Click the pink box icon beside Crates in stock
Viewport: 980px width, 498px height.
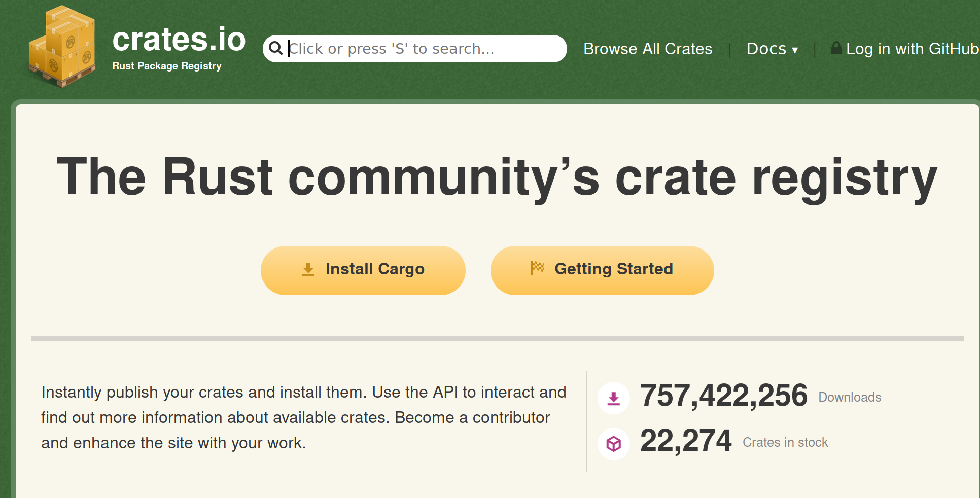[614, 444]
